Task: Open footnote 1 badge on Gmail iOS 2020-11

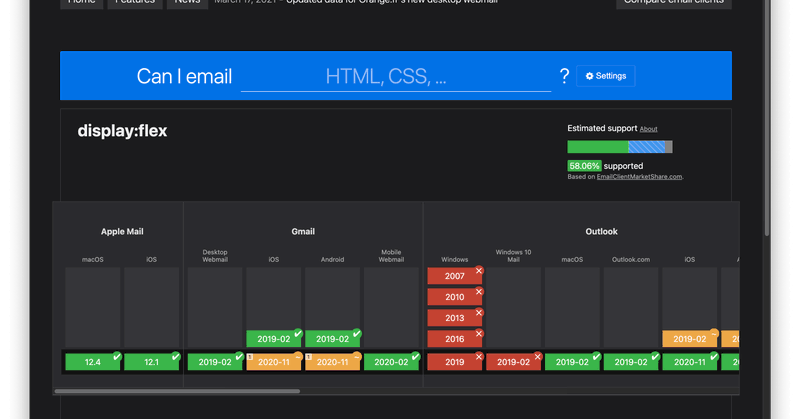Action: 250,356
